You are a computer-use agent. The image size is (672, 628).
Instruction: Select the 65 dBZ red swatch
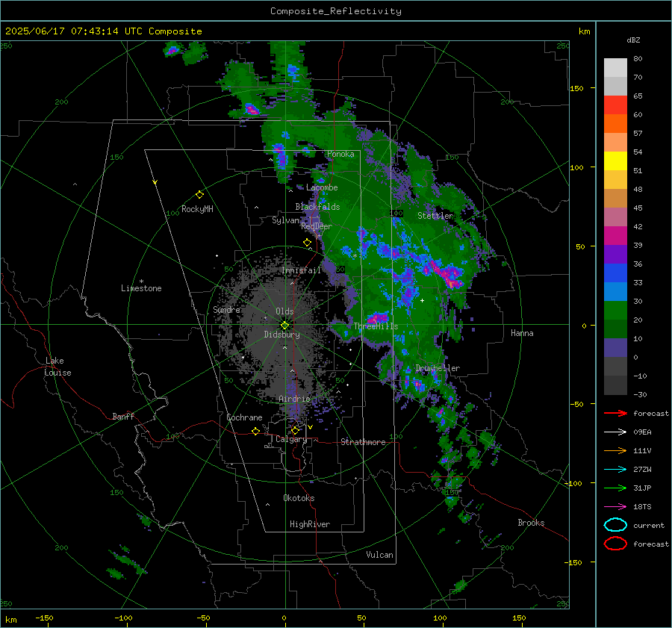[615, 105]
